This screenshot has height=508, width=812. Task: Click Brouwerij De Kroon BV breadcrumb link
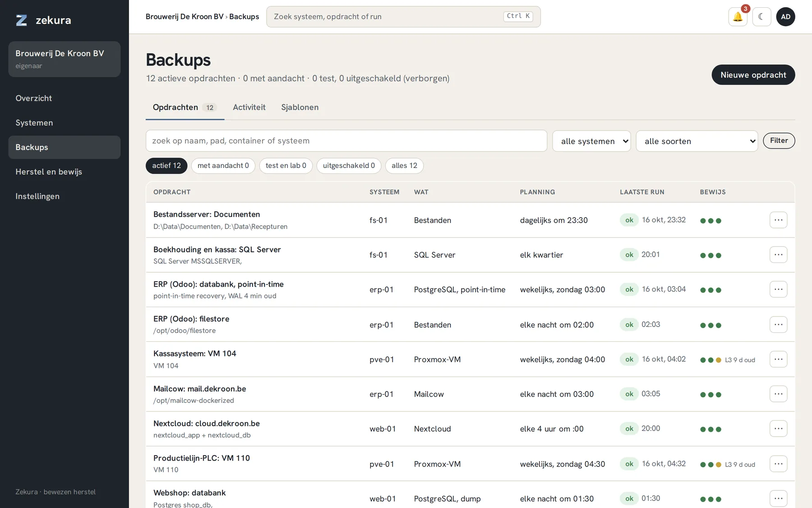pyautogui.click(x=185, y=17)
